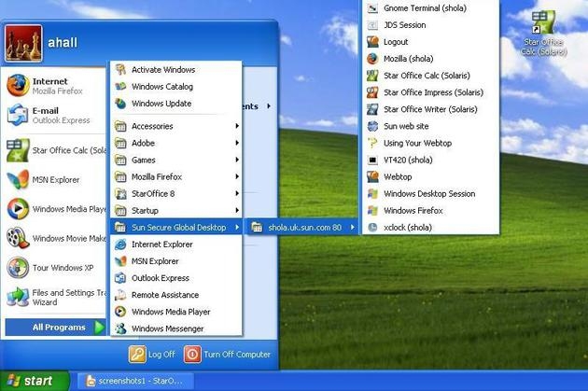Click the Gnome Terminal (shola) icon
Viewport: 588px width, 391px height.
(372, 8)
